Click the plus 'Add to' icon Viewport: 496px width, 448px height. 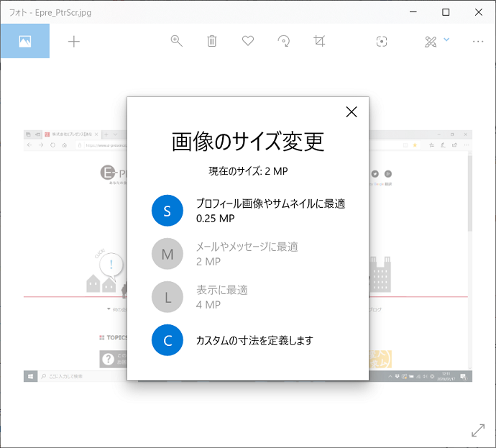[x=74, y=41]
